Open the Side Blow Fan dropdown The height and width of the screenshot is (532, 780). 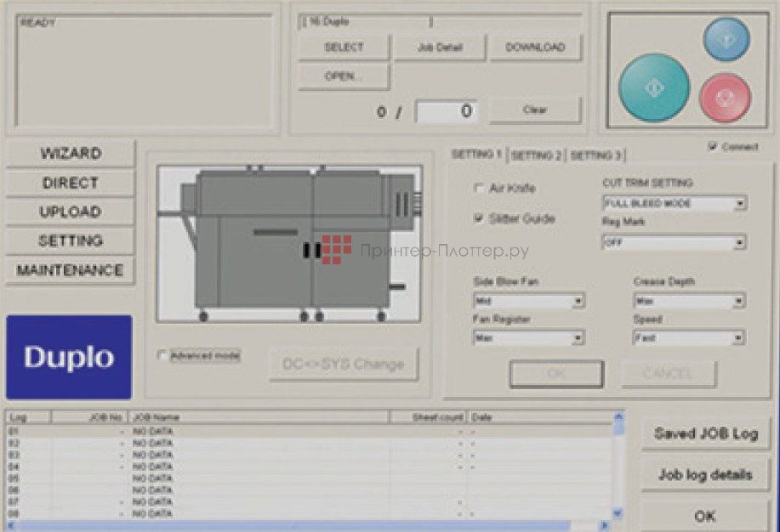pyautogui.click(x=578, y=301)
